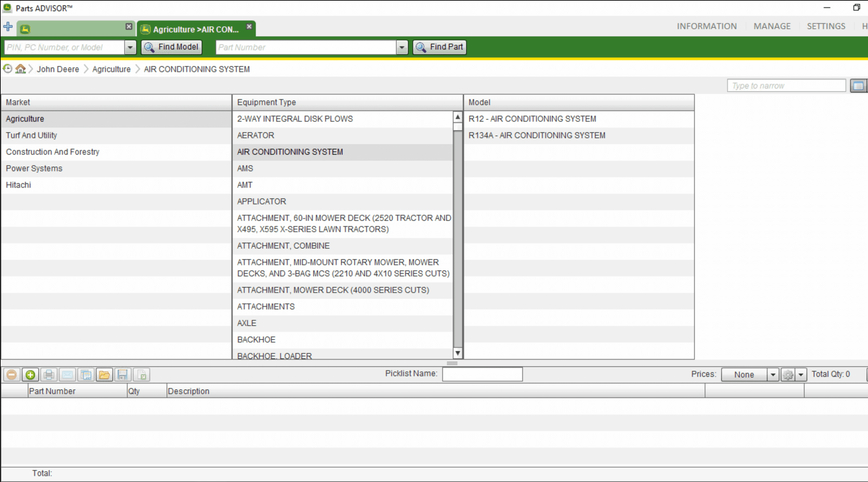The width and height of the screenshot is (868, 482).
Task: Open the INFORMATION menu
Action: pos(707,26)
